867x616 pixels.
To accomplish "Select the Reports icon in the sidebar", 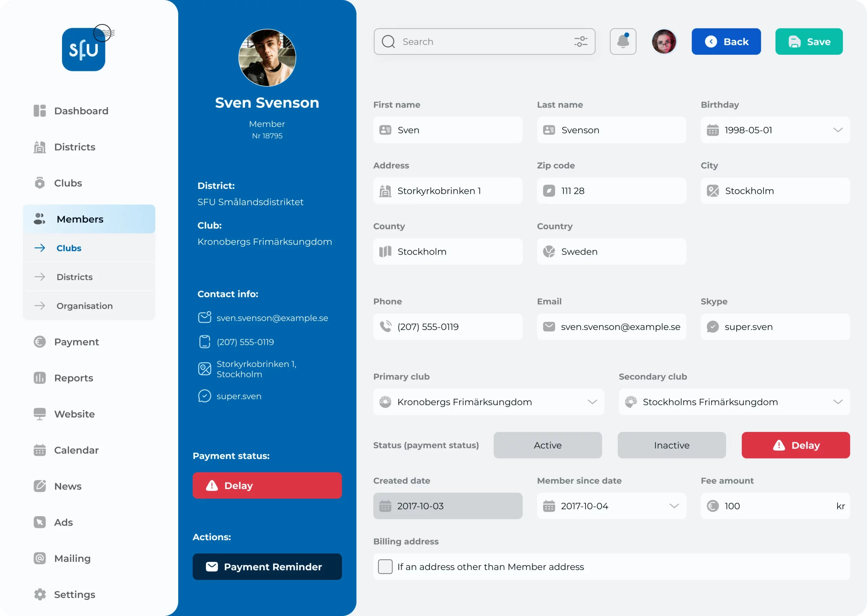I will pos(40,378).
